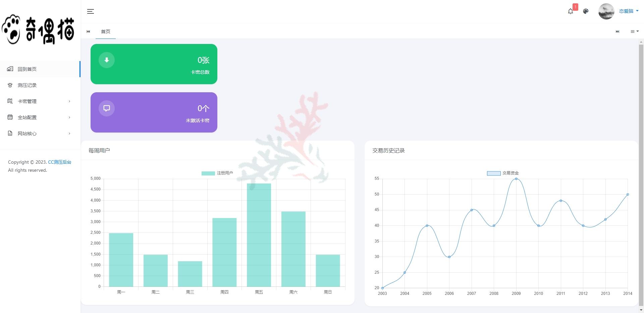Click the 周四 bar in the chart
Viewport: 644px width, 313px height.
coord(224,252)
